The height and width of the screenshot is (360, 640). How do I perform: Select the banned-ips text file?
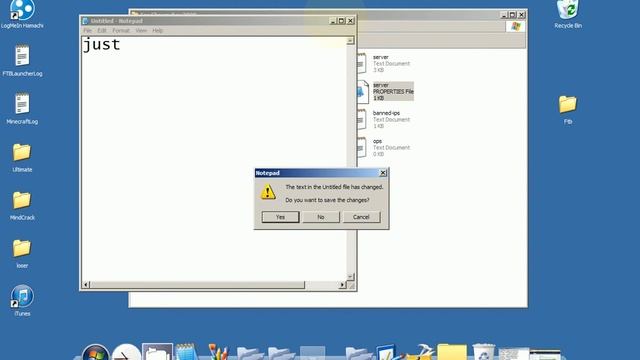point(384,119)
